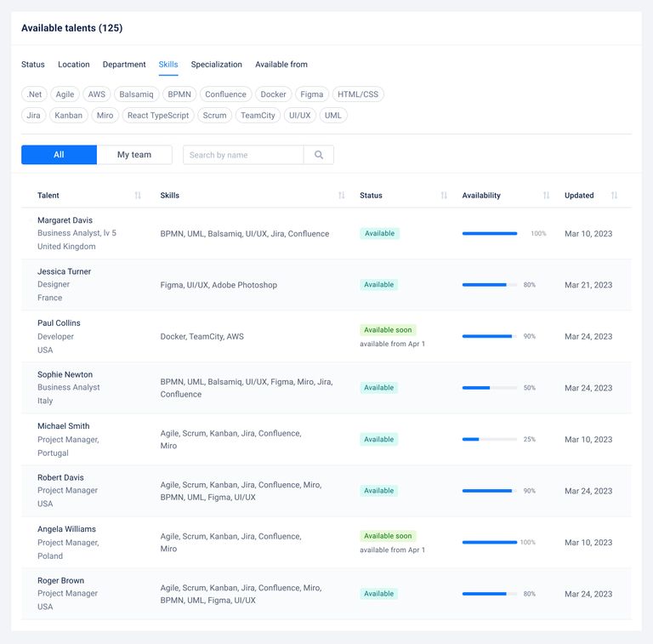The width and height of the screenshot is (653, 644).
Task: Click the Search by name field
Action: coord(243,155)
